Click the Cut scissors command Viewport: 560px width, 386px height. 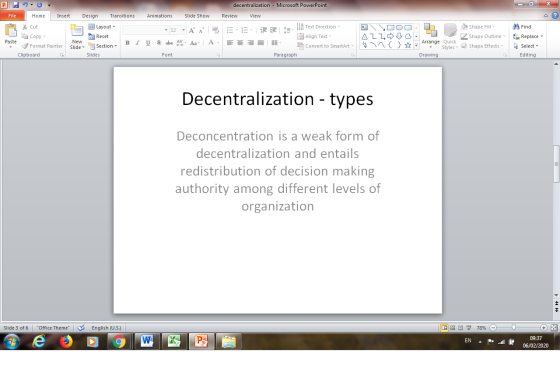(x=30, y=27)
